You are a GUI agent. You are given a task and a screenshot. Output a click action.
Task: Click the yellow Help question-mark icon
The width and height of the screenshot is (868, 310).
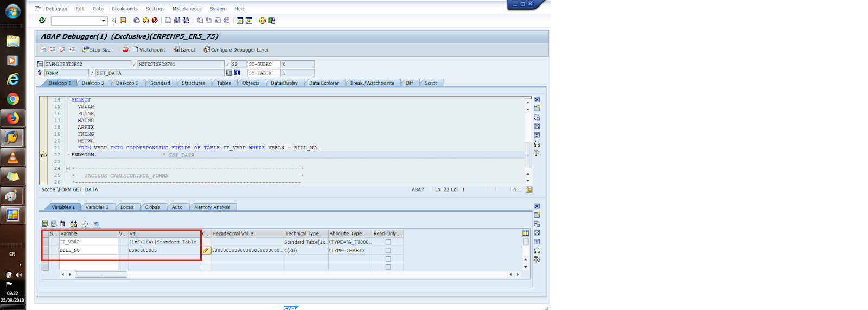pyautogui.click(x=263, y=21)
